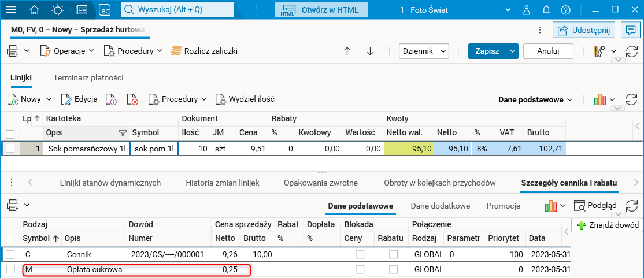Expand the Nowy line dropdown arrow
Image resolution: width=644 pixels, height=278 pixels.
tap(49, 99)
